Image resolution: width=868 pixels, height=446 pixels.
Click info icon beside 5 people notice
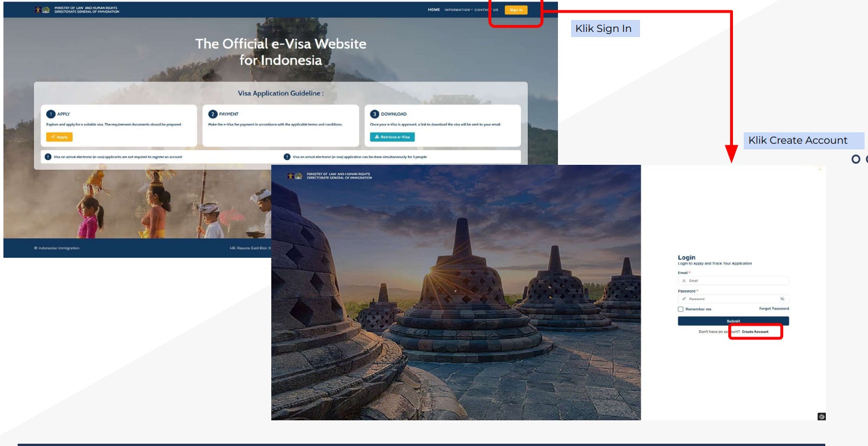coord(287,157)
